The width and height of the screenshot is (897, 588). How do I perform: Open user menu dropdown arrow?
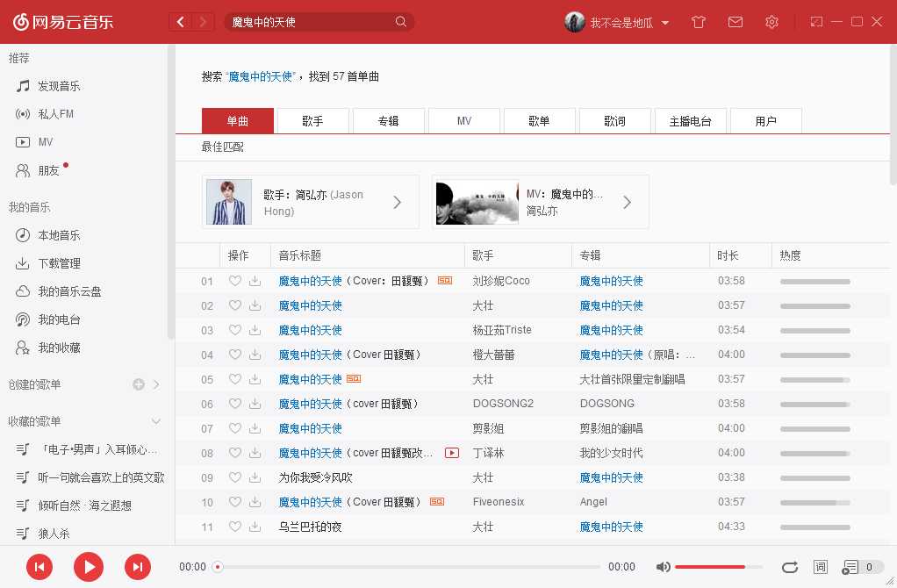point(664,23)
